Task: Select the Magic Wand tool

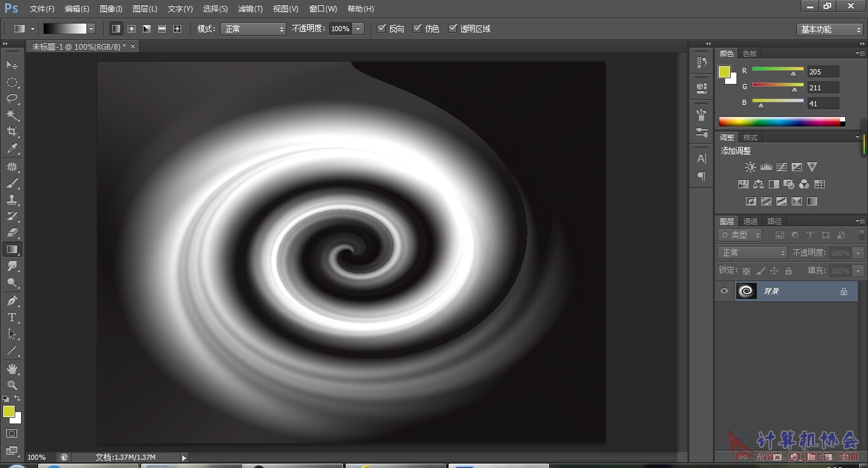Action: 12,115
